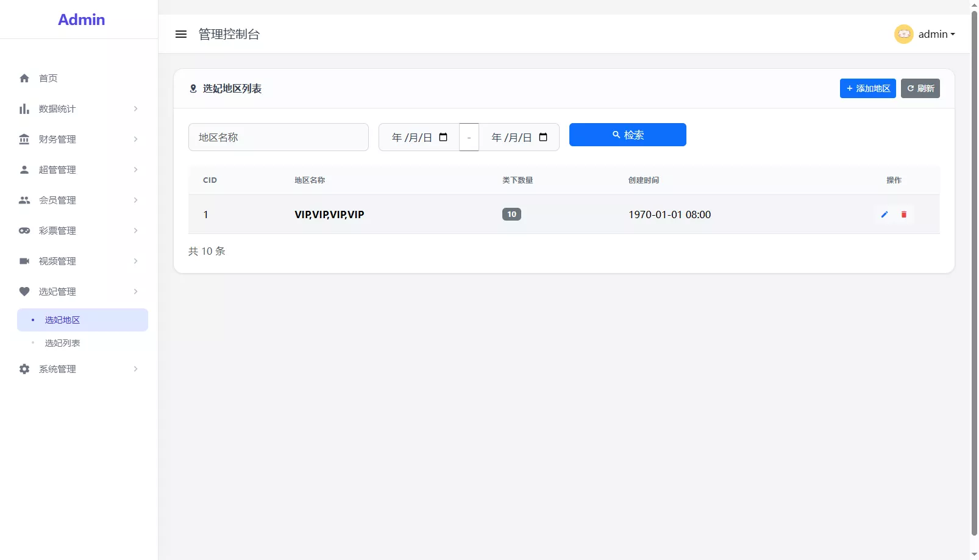Select 选妃列表 submenu item
Screen dimensions: 979x560
[x=62, y=343]
